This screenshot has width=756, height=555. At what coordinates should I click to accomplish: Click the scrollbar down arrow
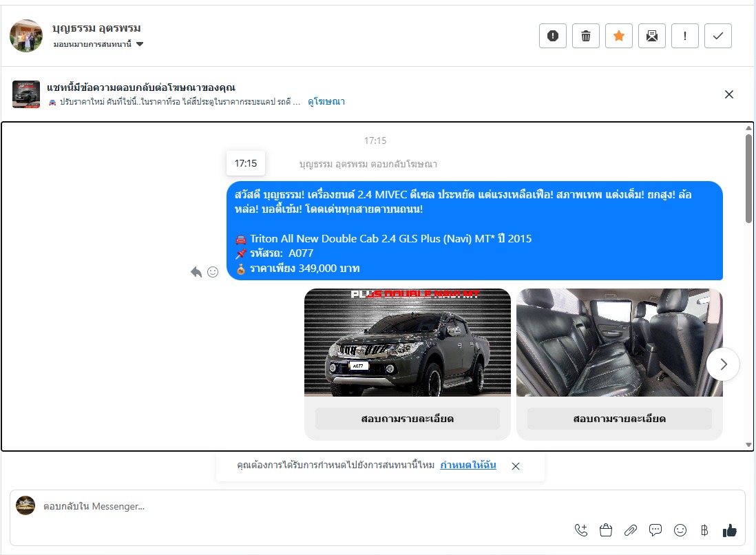(x=748, y=445)
